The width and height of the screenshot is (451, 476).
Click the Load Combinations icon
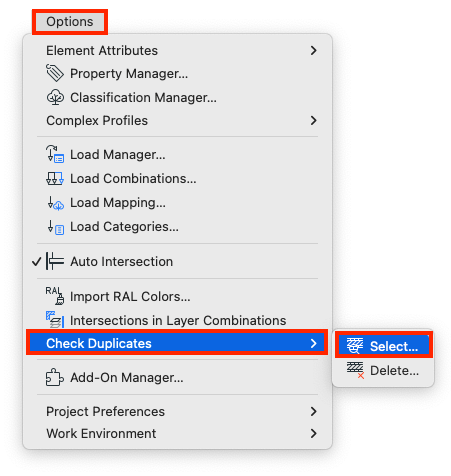pyautogui.click(x=55, y=179)
